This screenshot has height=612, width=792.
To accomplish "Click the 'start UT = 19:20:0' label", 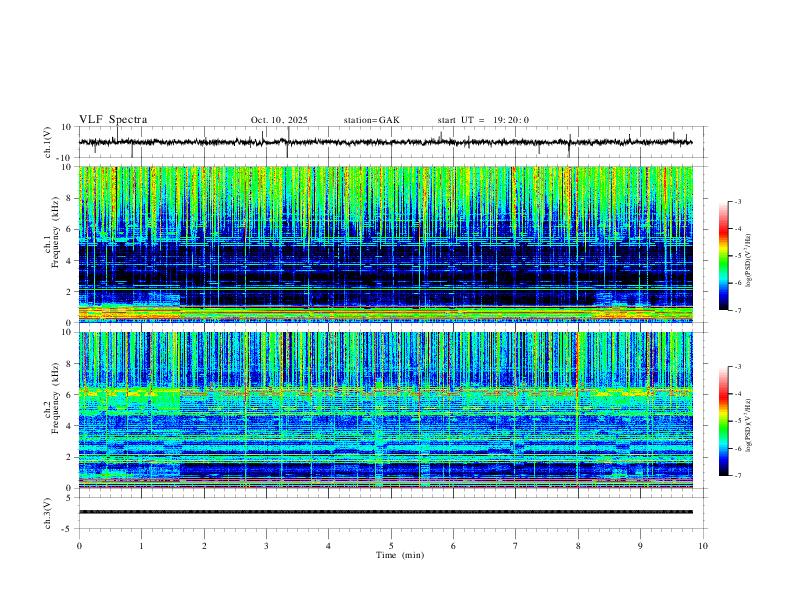I will pyautogui.click(x=483, y=120).
